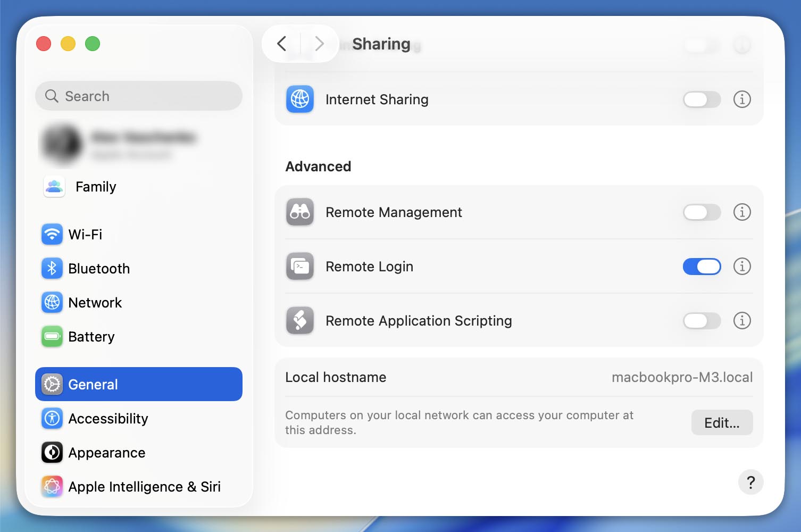801x532 pixels.
Task: Disable the Remote Login toggle
Action: coord(702,266)
